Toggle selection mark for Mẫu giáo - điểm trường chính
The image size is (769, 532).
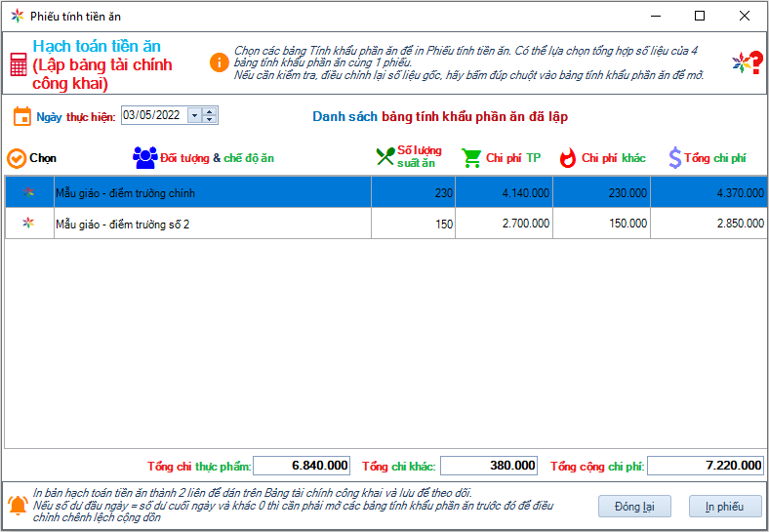coord(28,193)
